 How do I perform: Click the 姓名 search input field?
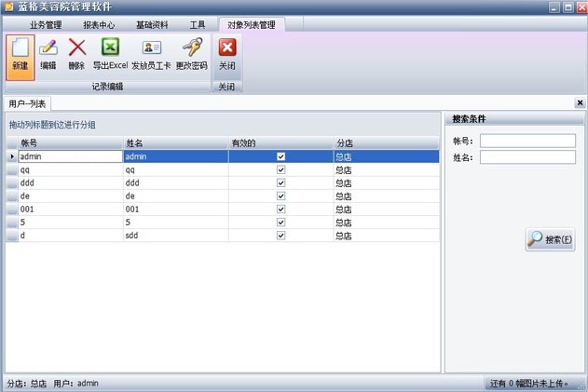click(x=527, y=157)
